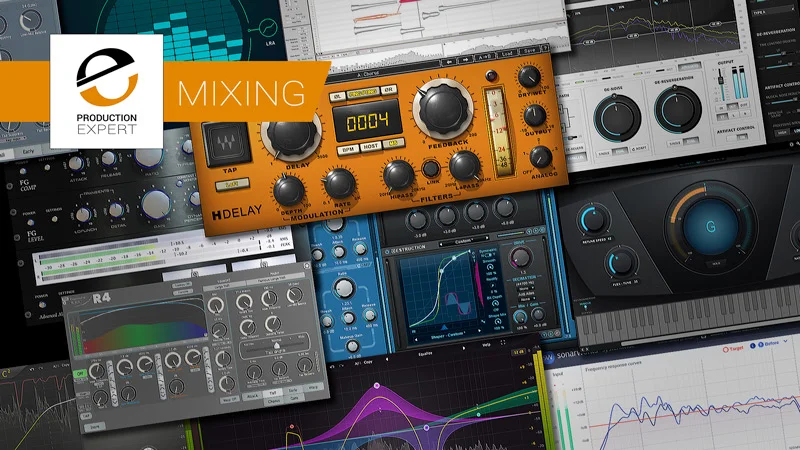Toggle the filter LINK button on H-Delay
This screenshot has height=450, width=800.
431,168
